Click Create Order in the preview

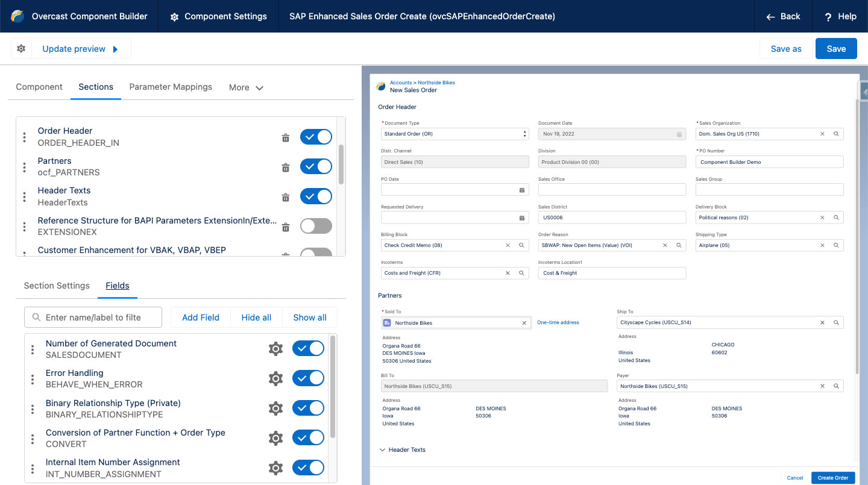(833, 478)
